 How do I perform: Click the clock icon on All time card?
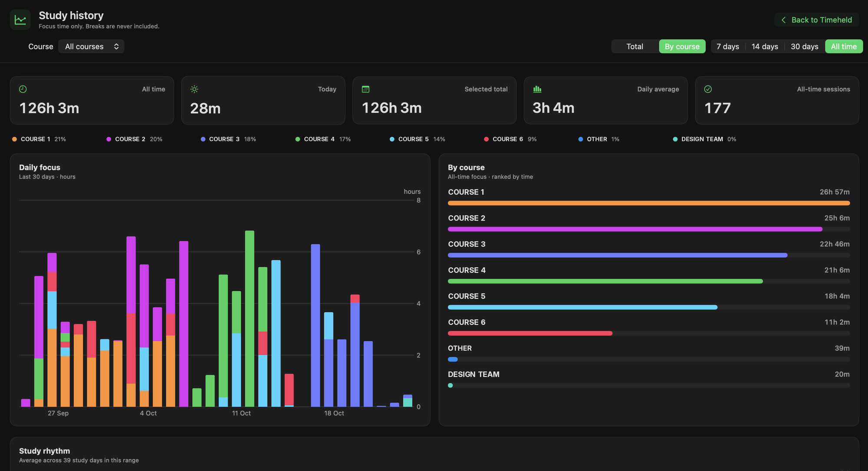click(23, 89)
